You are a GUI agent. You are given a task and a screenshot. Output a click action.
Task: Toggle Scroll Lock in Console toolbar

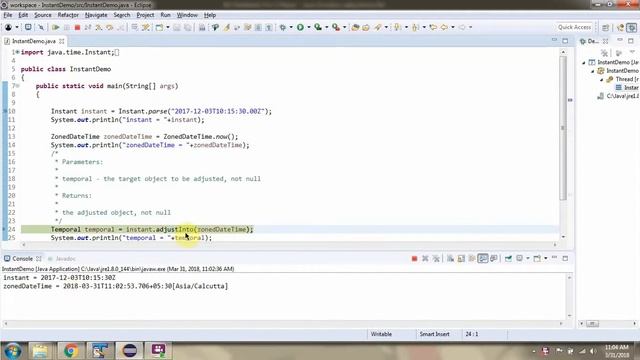[x=461, y=258]
